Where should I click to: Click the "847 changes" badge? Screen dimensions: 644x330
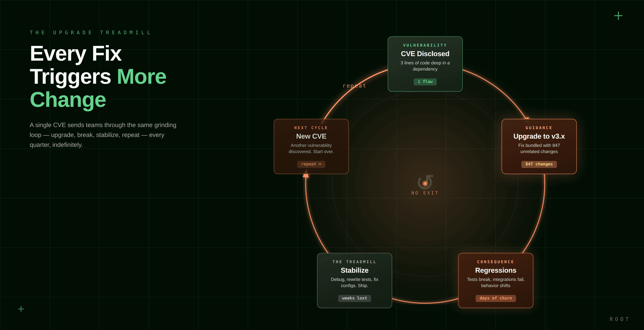(539, 164)
